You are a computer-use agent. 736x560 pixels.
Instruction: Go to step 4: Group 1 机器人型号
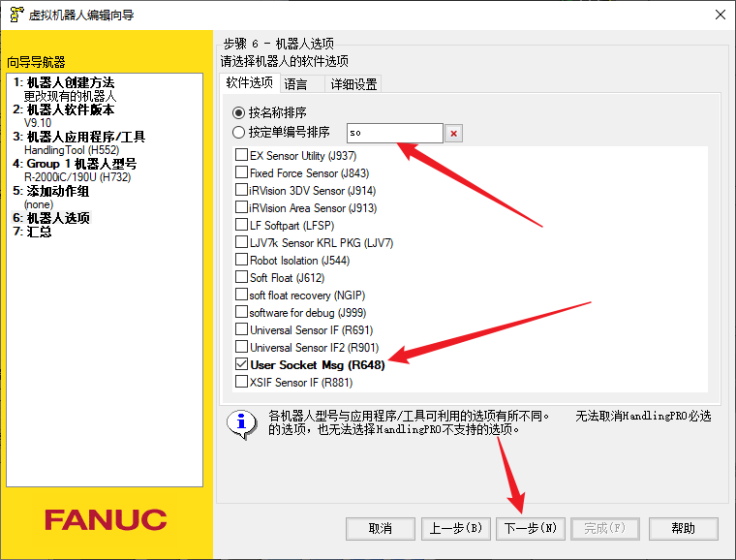[75, 165]
